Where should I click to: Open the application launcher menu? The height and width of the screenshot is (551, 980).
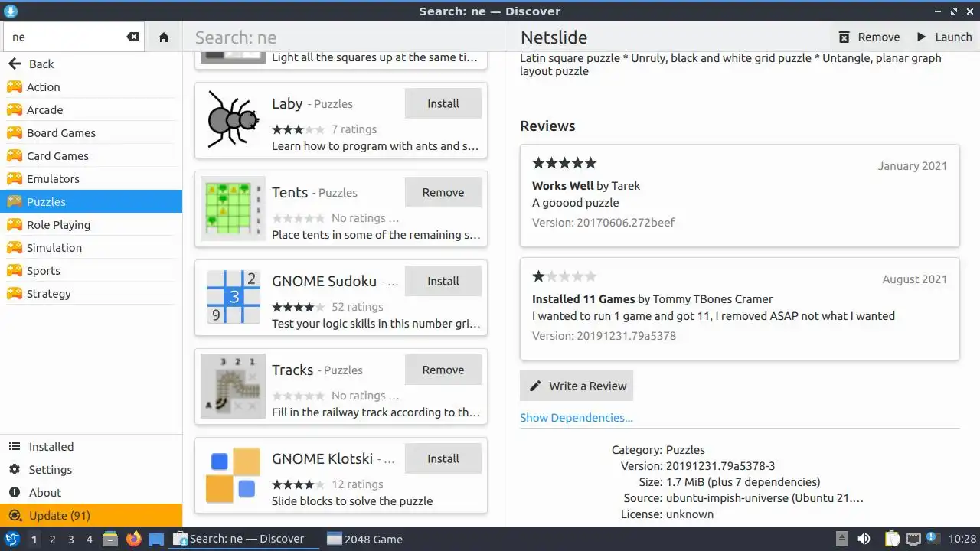click(11, 539)
